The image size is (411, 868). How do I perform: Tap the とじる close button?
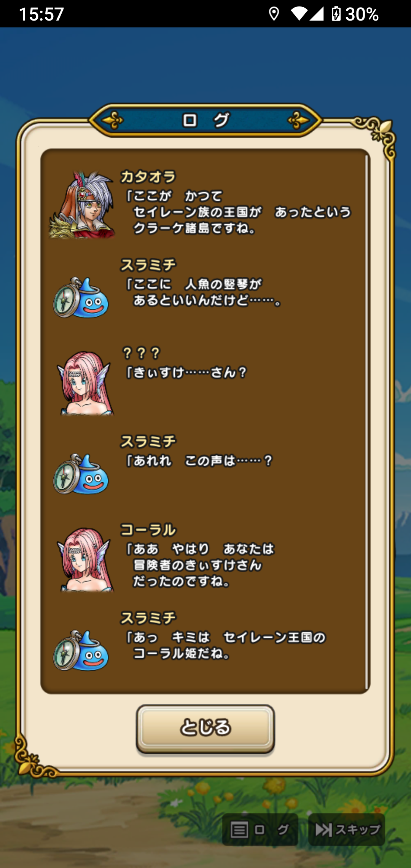tap(205, 728)
